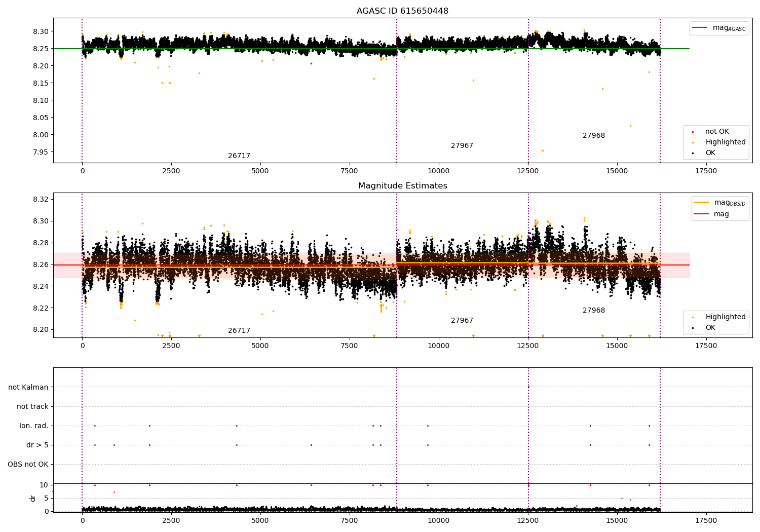Screen dimensions: 760x532
Task: Click the green mag AGASC legend line sample
Action: click(700, 28)
